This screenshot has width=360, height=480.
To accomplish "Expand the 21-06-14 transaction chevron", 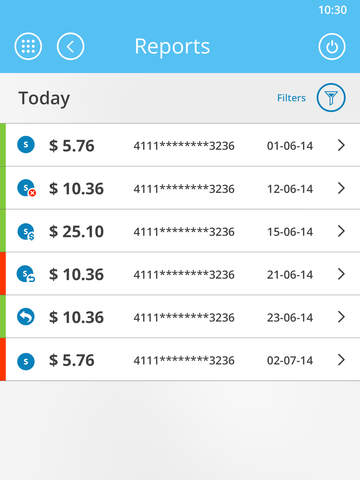I will (x=341, y=274).
